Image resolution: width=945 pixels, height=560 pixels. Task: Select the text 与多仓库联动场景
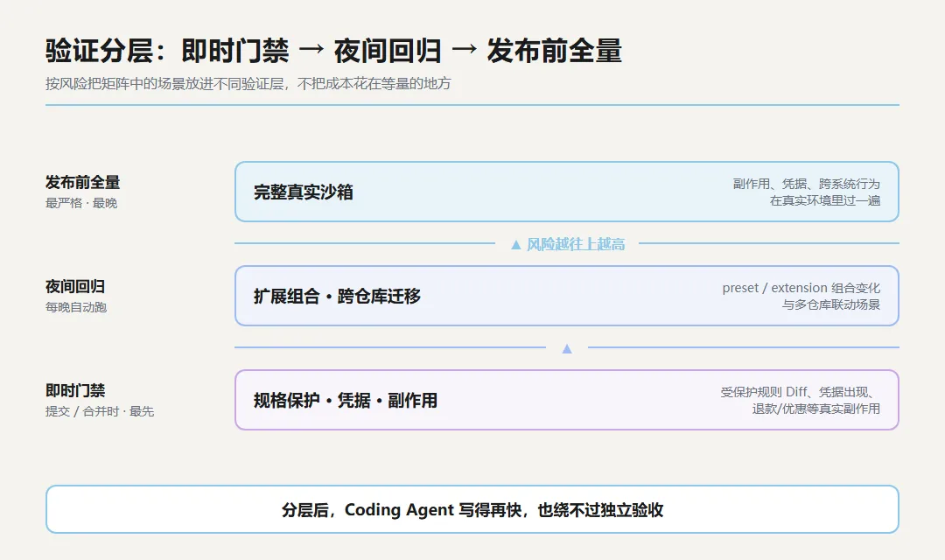point(831,304)
